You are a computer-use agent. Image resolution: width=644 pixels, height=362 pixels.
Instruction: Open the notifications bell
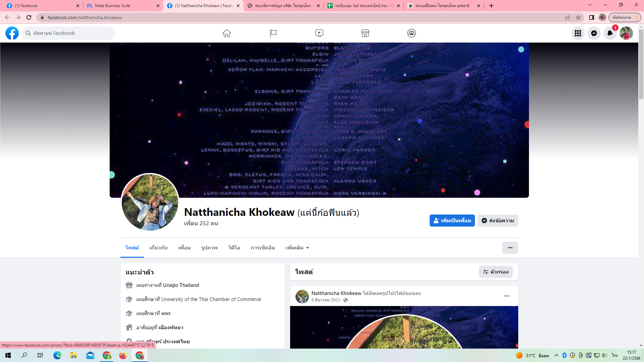[x=610, y=33]
